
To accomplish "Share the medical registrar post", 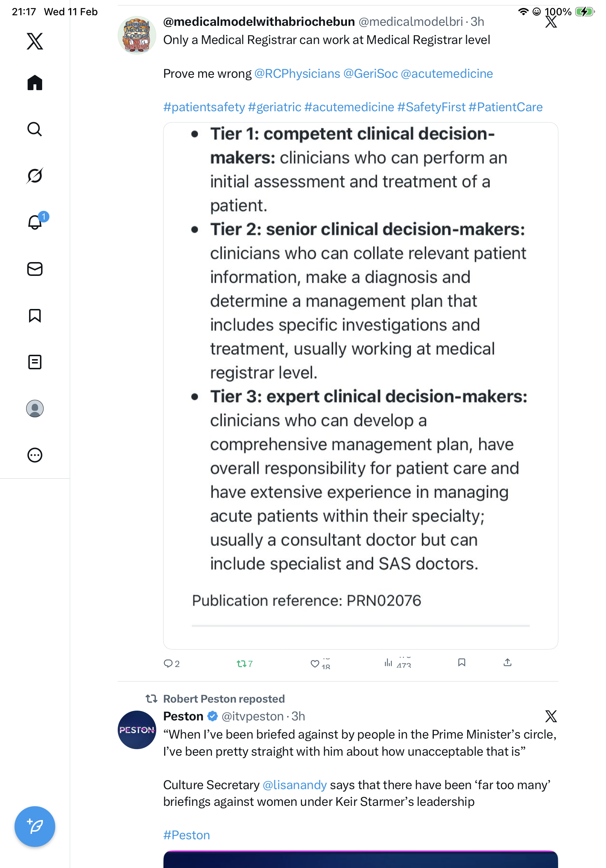I will click(x=508, y=662).
